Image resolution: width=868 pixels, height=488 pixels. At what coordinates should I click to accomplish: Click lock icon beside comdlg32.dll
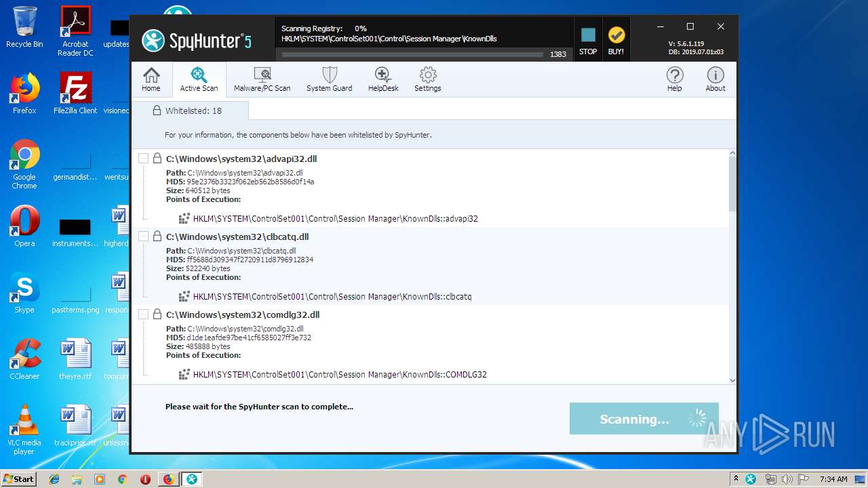[x=157, y=314]
